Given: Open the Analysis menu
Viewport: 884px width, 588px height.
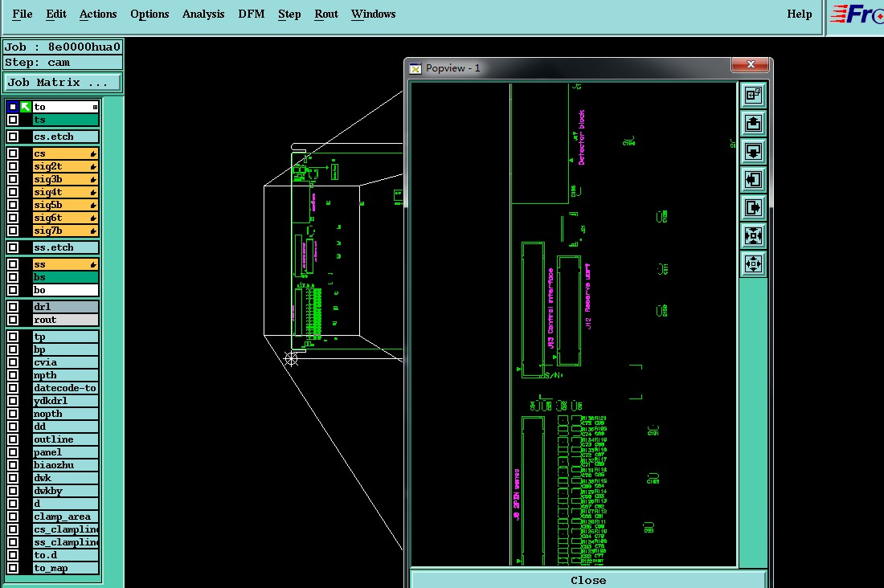Looking at the screenshot, I should pos(203,14).
